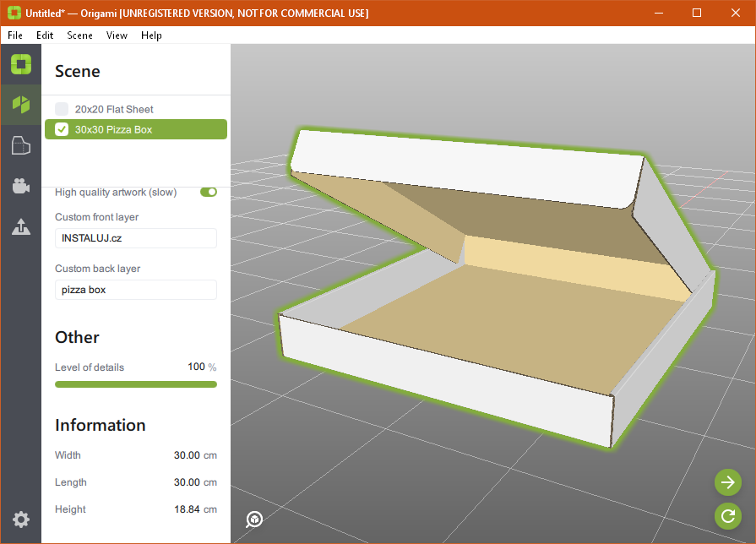756x544 pixels.
Task: Toggle High quality artwork switch
Action: 208,192
